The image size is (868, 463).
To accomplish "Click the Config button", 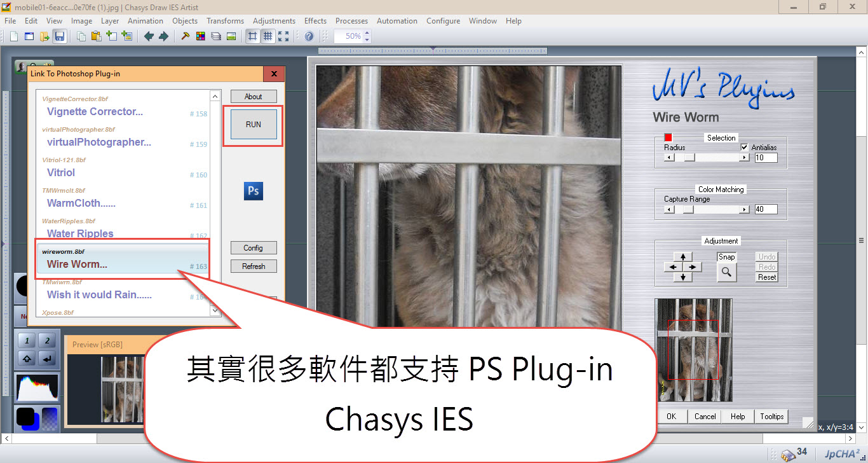I will pos(254,248).
